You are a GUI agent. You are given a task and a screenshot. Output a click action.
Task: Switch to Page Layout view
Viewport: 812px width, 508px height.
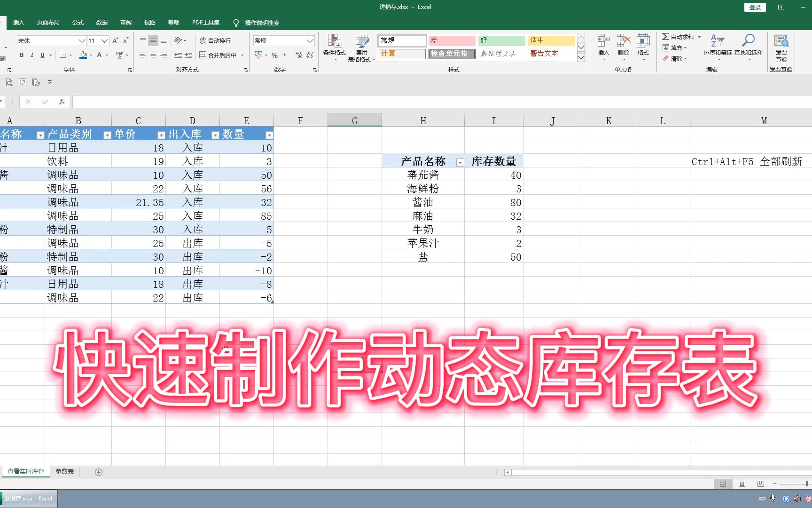pyautogui.click(x=742, y=484)
